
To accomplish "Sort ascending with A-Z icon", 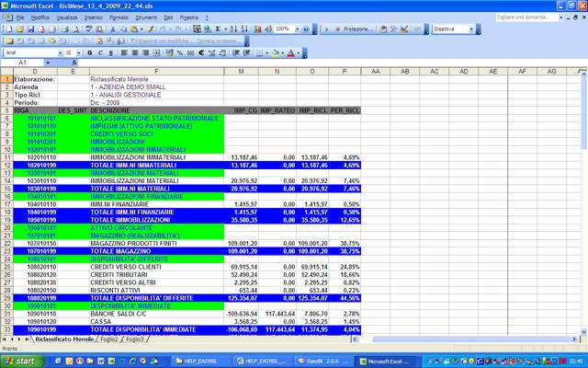I will pyautogui.click(x=233, y=29).
